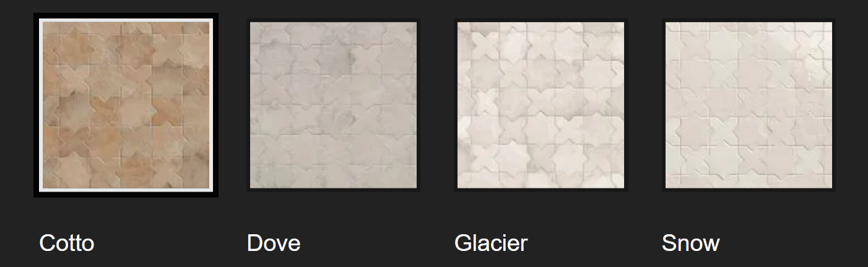The image size is (868, 267).
Task: Choose the third tile color image
Action: pos(540,105)
